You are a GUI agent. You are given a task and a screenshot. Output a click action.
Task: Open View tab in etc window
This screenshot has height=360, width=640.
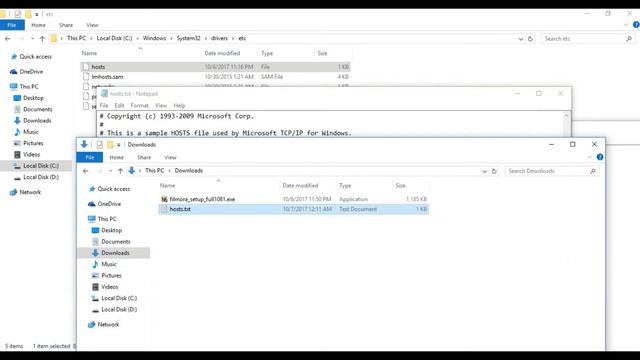coord(92,25)
